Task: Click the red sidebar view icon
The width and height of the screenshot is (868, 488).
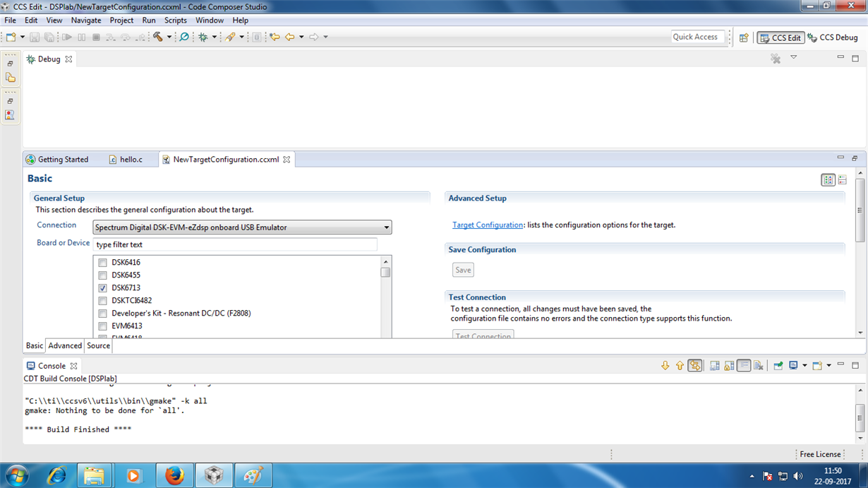Action: tap(10, 114)
